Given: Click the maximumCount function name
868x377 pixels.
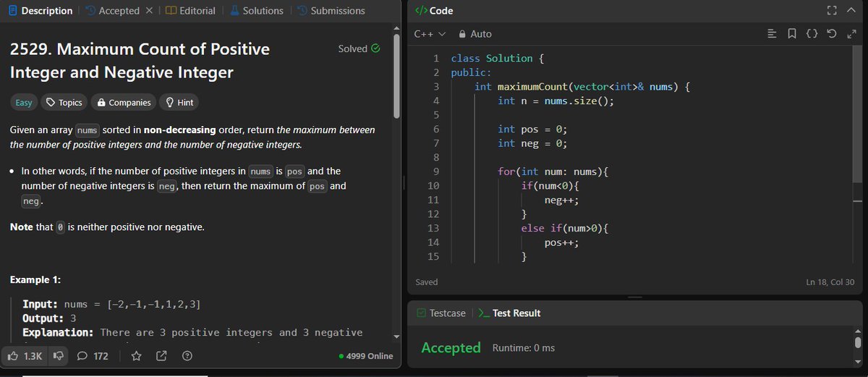Looking at the screenshot, I should point(532,87).
